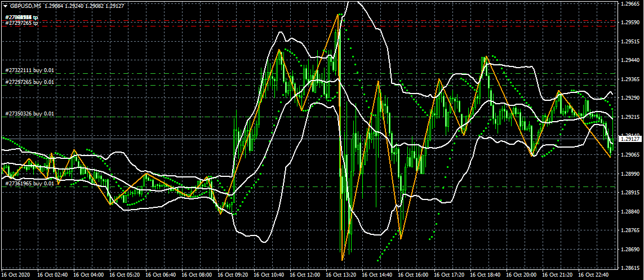Screen dimensions: 644x280
Task: Click the 1.29665 top price axis label
Action: click(629, 4)
